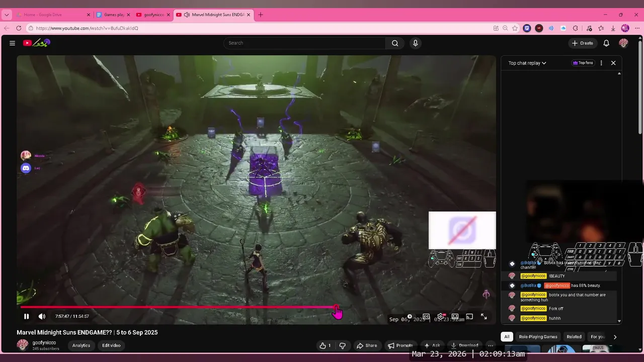This screenshot has height=362, width=644.
Task: Open Top fans leaderboard
Action: [583, 63]
